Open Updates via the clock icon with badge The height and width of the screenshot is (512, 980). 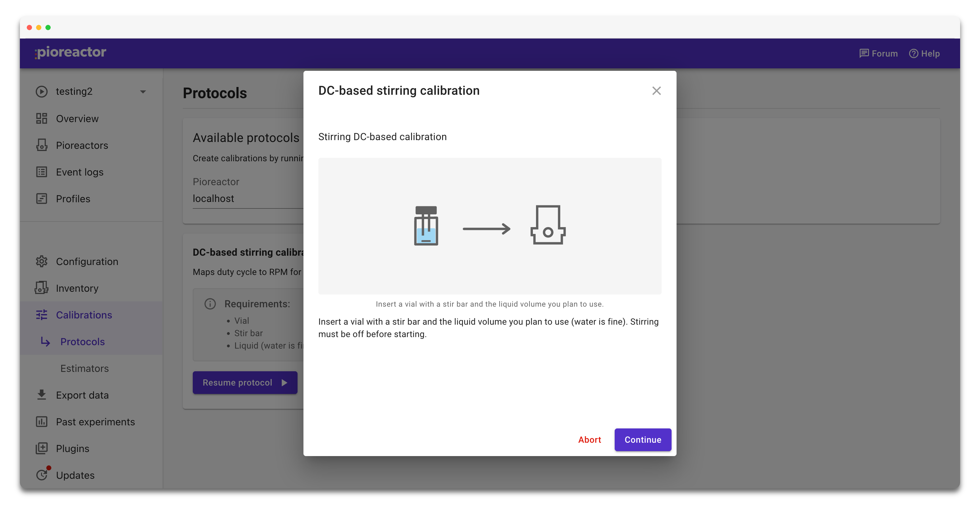(42, 475)
